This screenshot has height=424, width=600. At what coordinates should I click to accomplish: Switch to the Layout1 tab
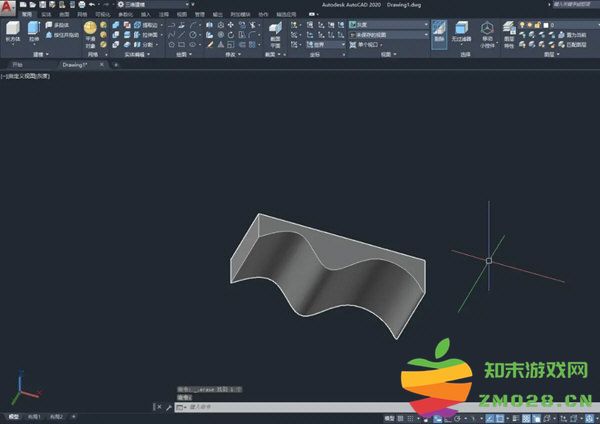tap(34, 416)
